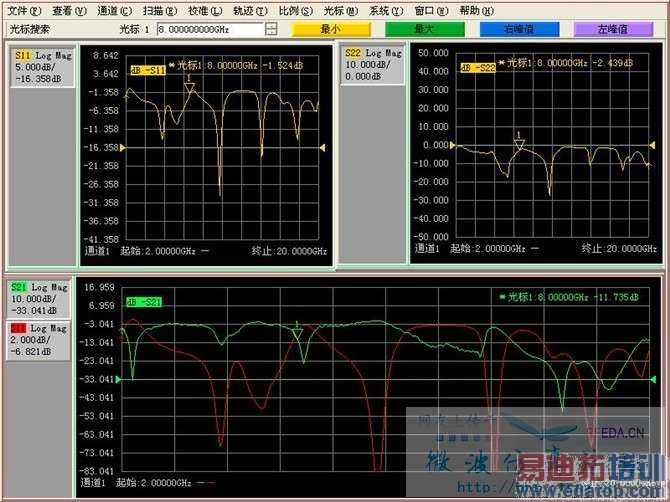Click the purple 左峰值 search button

613,29
